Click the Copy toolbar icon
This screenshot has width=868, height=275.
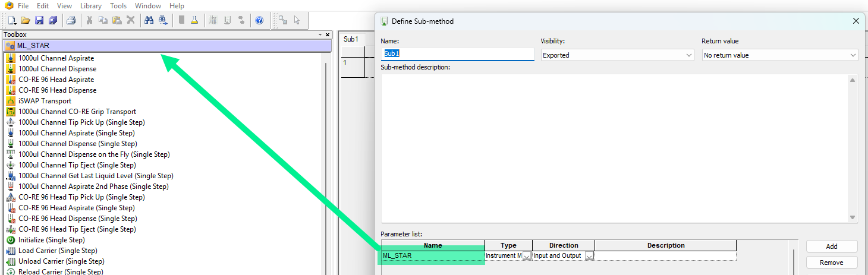(x=103, y=20)
